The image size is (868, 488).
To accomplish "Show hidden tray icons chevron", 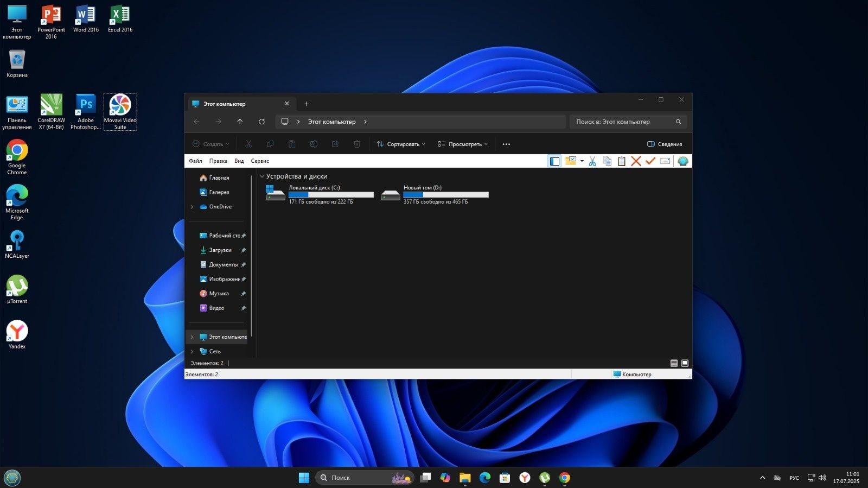I will pyautogui.click(x=762, y=478).
